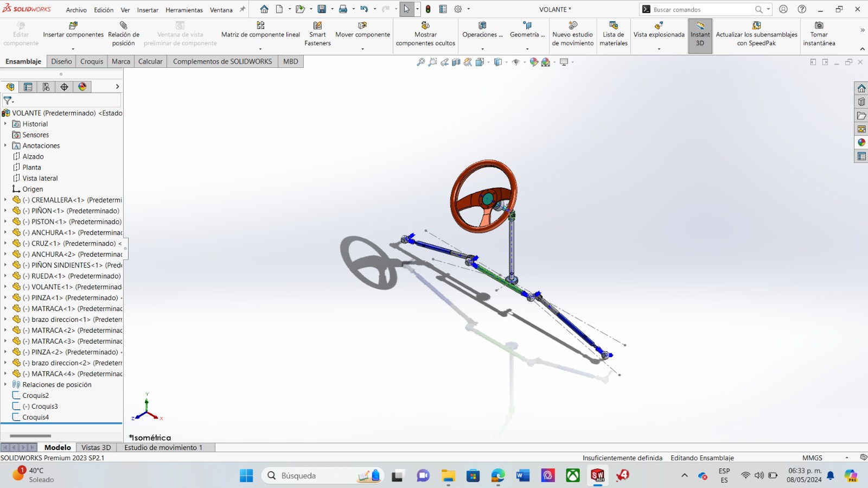
Task: Open Smart Fasteners tool
Action: [317, 26]
